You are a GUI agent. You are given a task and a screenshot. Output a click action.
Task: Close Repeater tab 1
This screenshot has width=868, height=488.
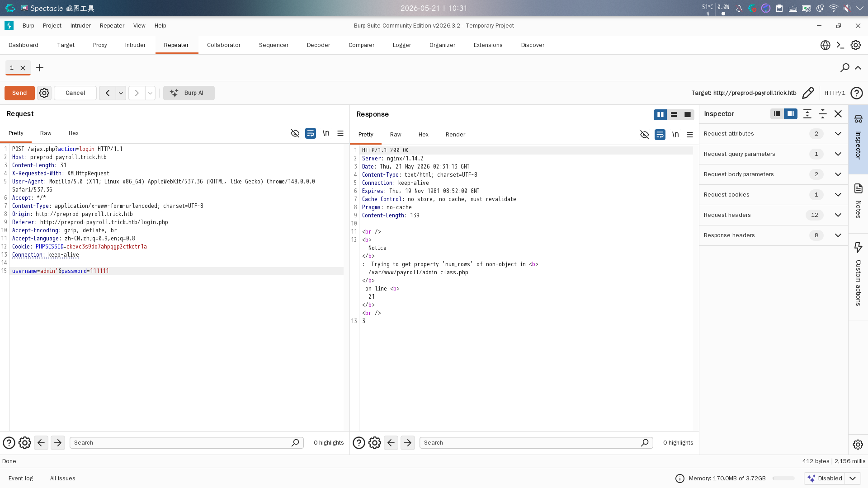coord(23,68)
